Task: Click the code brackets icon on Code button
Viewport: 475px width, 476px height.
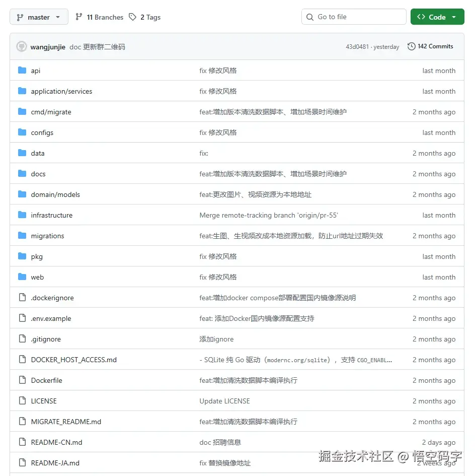Action: 422,17
